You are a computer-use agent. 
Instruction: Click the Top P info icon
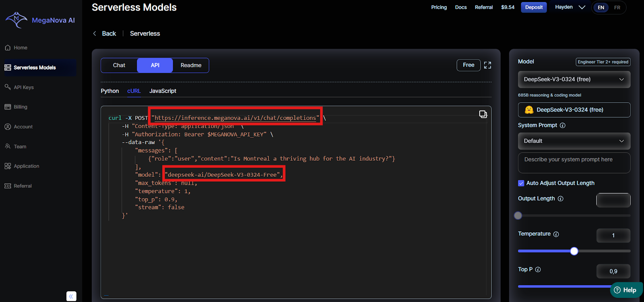(538, 269)
